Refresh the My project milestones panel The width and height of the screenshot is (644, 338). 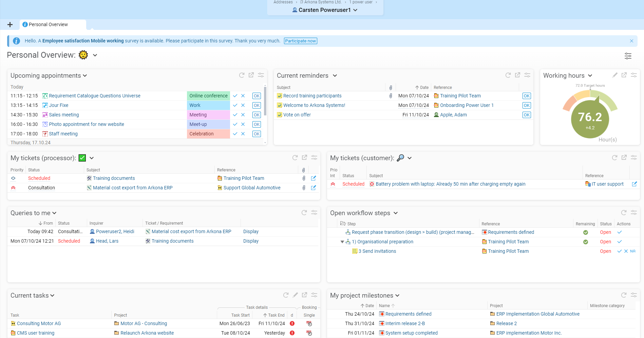[x=624, y=295]
